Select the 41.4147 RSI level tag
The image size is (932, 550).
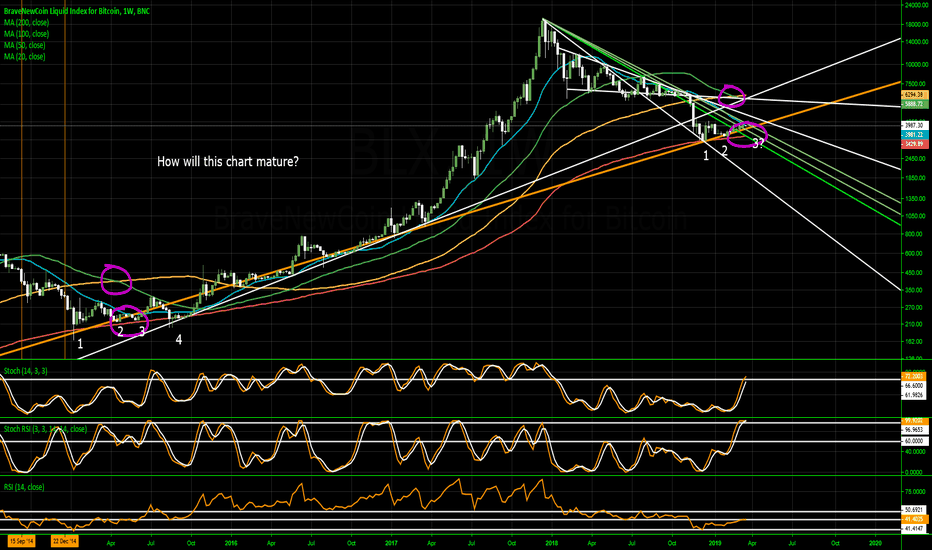pyautogui.click(x=916, y=529)
